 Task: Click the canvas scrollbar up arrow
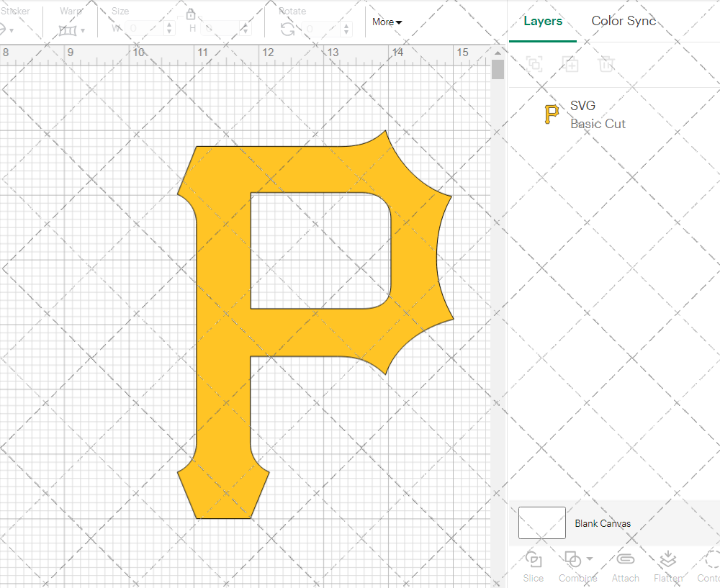click(498, 53)
